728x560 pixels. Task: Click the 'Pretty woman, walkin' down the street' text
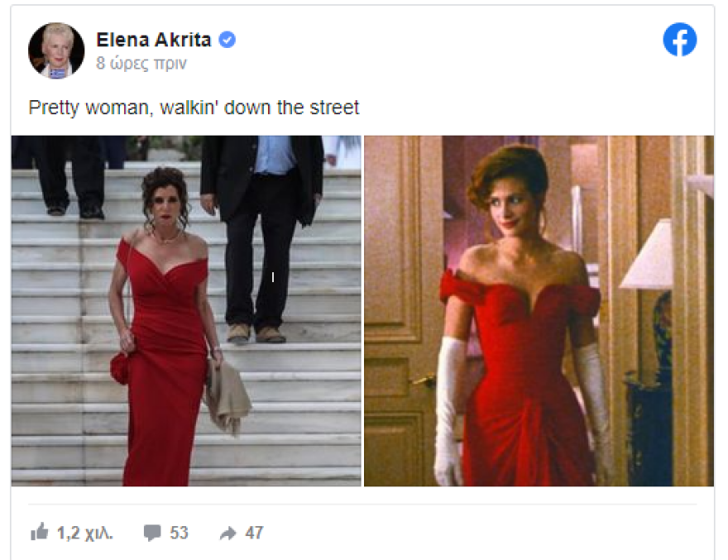pyautogui.click(x=194, y=108)
